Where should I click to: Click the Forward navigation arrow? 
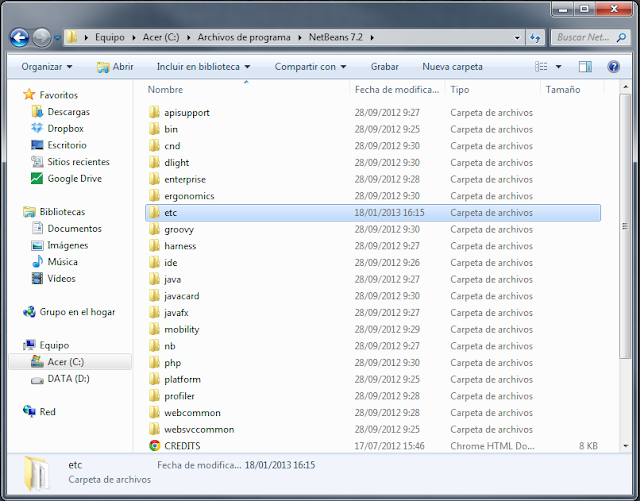[42, 38]
